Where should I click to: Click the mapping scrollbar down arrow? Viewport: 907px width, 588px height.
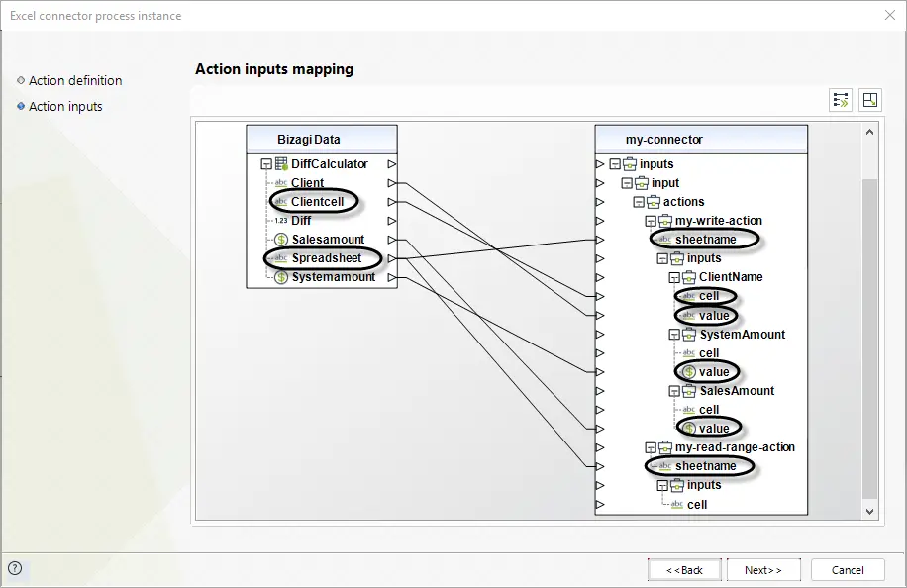(x=869, y=511)
